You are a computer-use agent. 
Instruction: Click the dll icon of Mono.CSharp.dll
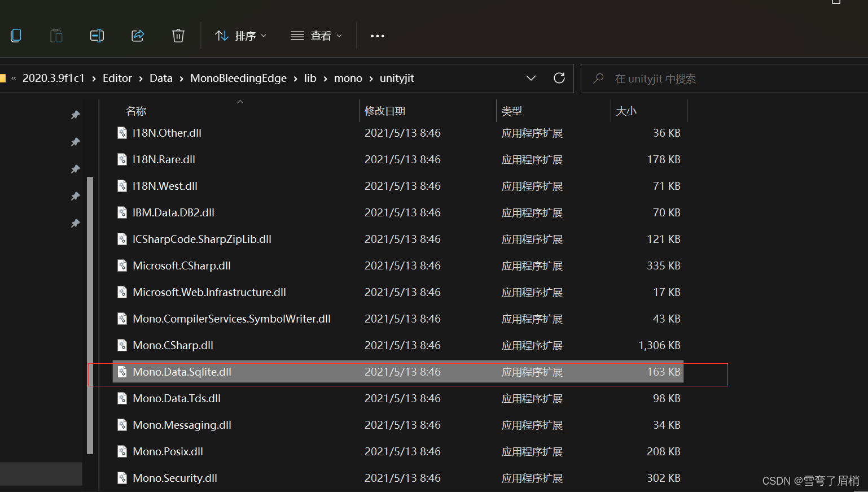[122, 345]
